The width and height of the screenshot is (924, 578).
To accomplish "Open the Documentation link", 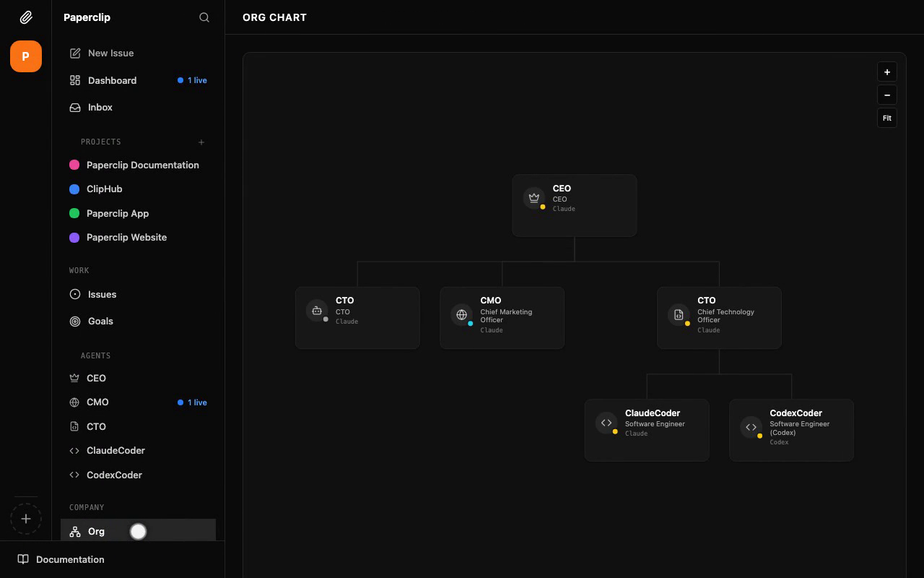I will click(x=113, y=559).
